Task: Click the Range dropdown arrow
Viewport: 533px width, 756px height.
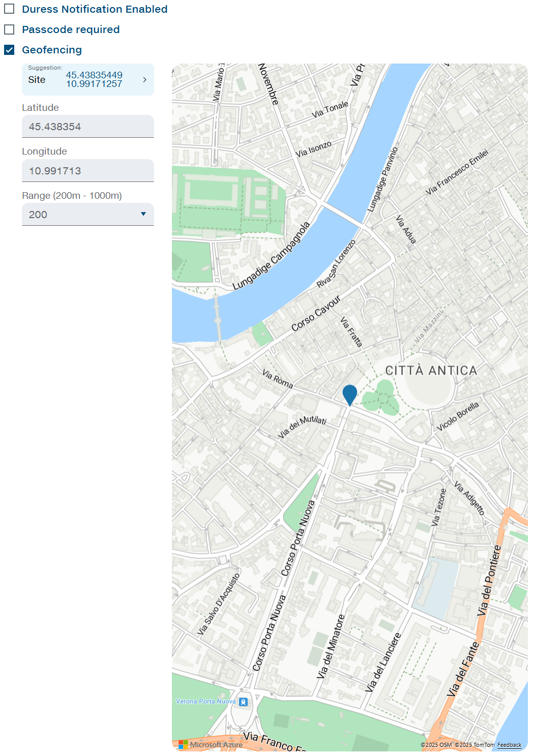Action: [143, 215]
